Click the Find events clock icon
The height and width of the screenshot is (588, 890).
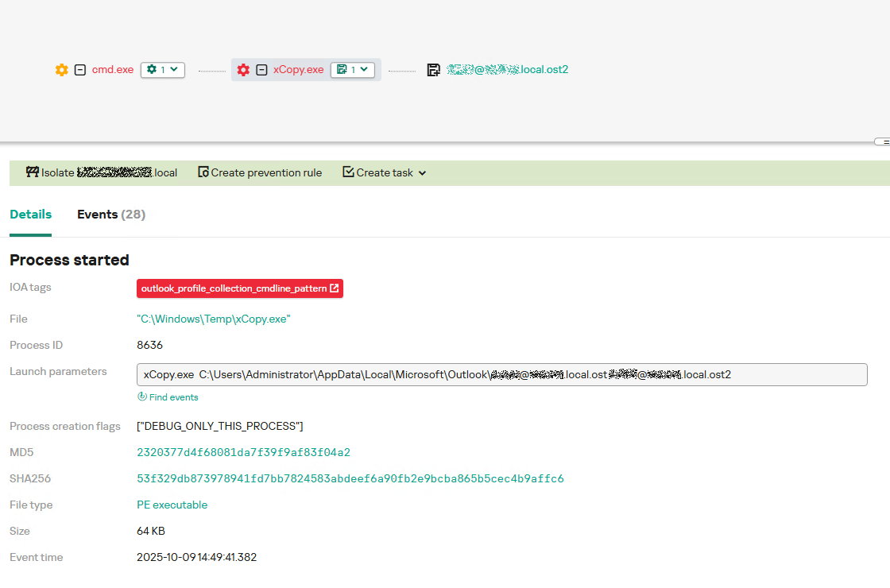pyautogui.click(x=143, y=397)
